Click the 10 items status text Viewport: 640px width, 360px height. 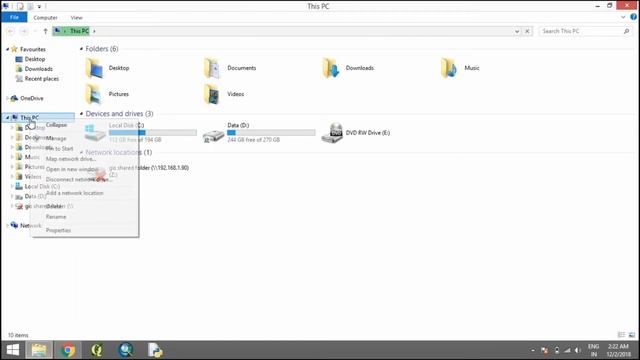(18, 335)
